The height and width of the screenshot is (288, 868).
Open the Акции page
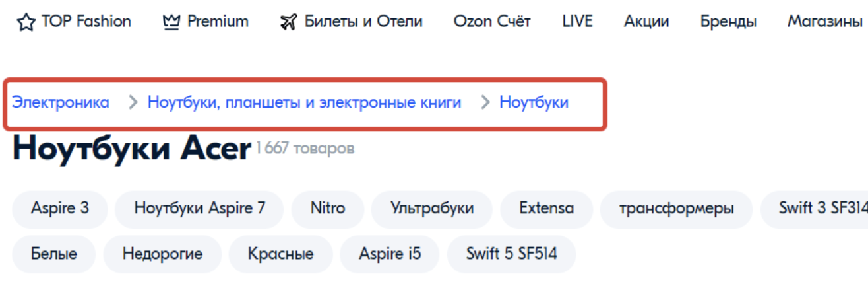click(646, 22)
